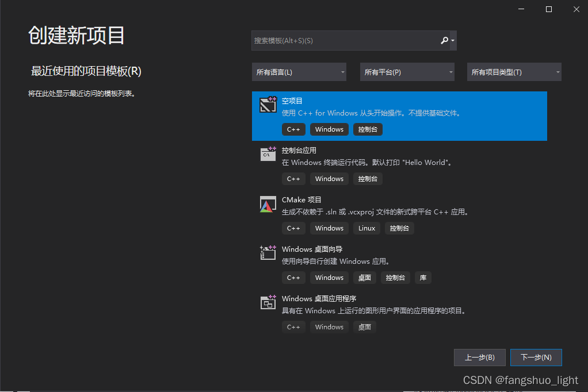Click the C++ tag under CMake 项目

293,228
